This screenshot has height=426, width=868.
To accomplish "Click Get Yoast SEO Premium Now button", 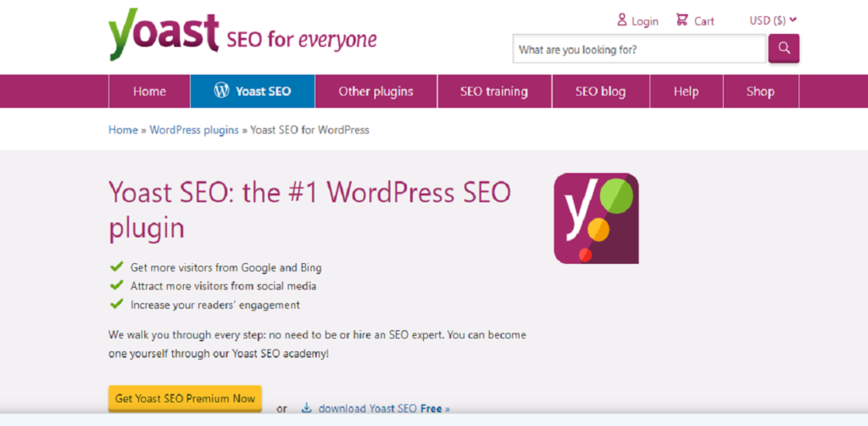I will (x=185, y=399).
